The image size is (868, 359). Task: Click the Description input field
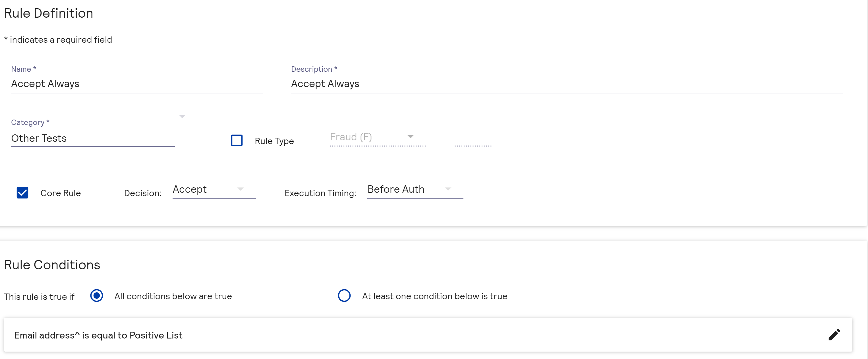pos(566,84)
